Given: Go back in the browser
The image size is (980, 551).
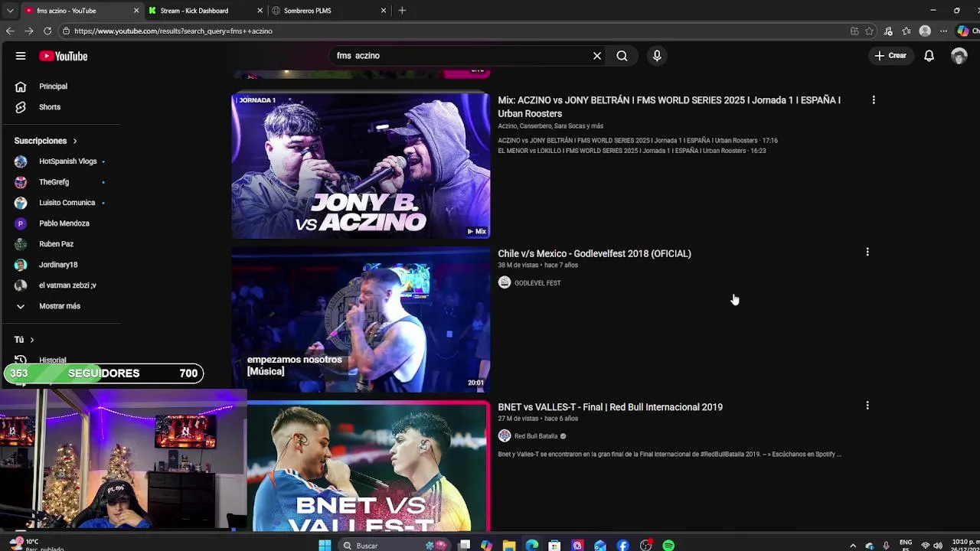Looking at the screenshot, I should 10,31.
